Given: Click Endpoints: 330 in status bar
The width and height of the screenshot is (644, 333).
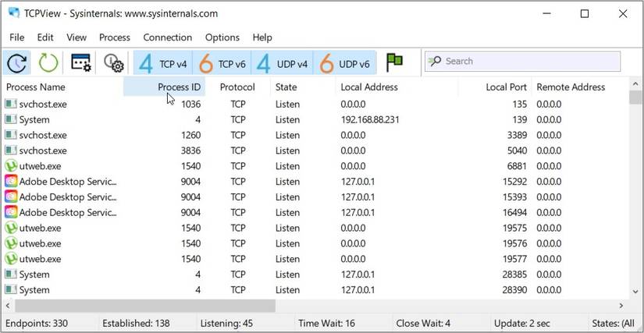Looking at the screenshot, I should [37, 323].
